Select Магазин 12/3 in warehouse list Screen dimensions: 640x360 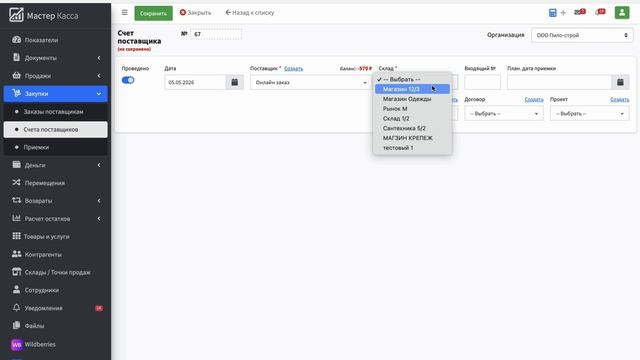pos(412,89)
